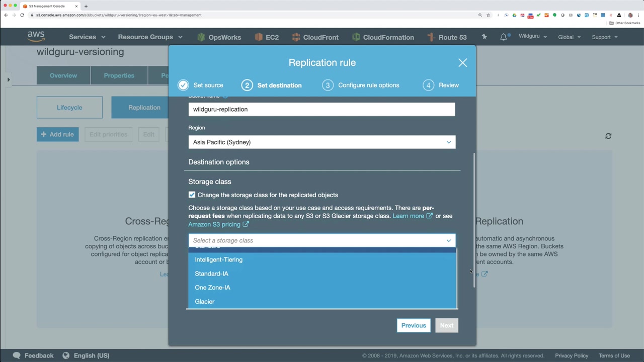This screenshot has height=362, width=644.
Task: Open the Google Drive browser extension
Action: tap(514, 15)
